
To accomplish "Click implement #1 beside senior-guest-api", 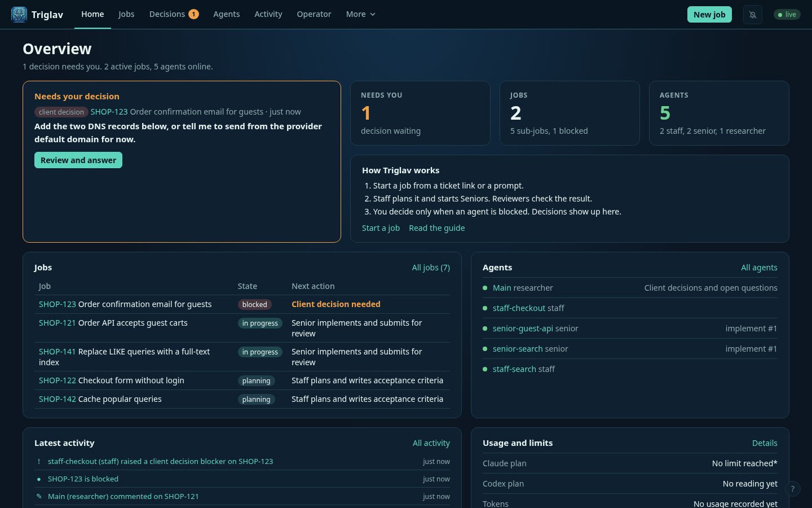I will click(x=751, y=329).
